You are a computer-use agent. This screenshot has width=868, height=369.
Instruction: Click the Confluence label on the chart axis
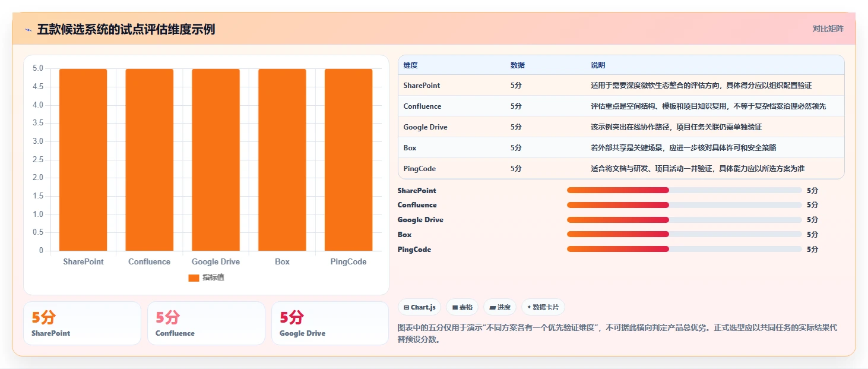[x=149, y=261]
